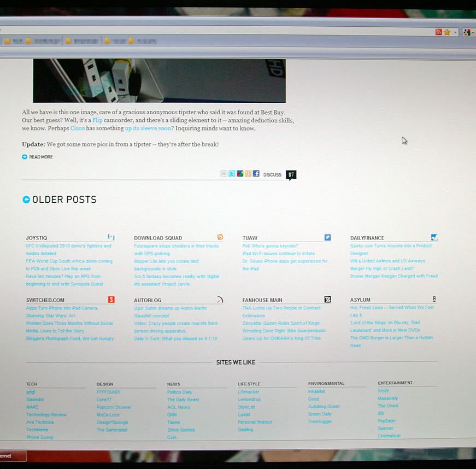The image size is (476, 469).
Task: Open the DOWNLOAD SQUAD section heading
Action: coord(158,238)
